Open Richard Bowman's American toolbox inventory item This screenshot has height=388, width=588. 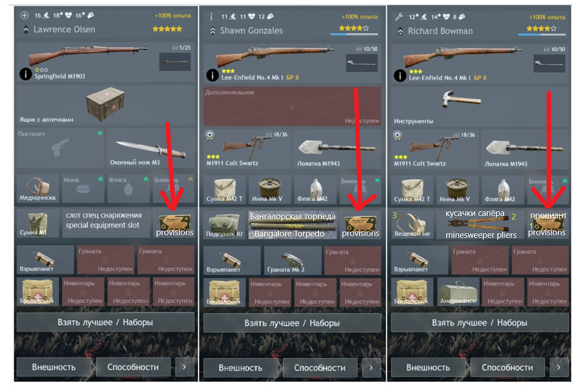[x=458, y=292]
